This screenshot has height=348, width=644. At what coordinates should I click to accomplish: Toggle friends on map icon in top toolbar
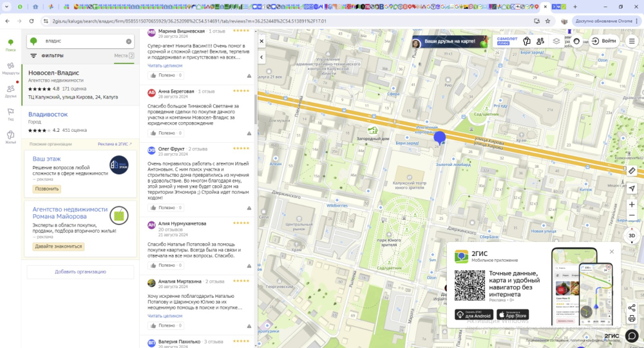click(540, 41)
